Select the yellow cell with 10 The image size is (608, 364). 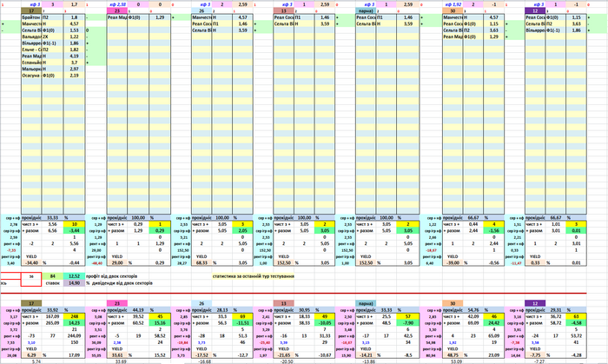[x=74, y=224]
